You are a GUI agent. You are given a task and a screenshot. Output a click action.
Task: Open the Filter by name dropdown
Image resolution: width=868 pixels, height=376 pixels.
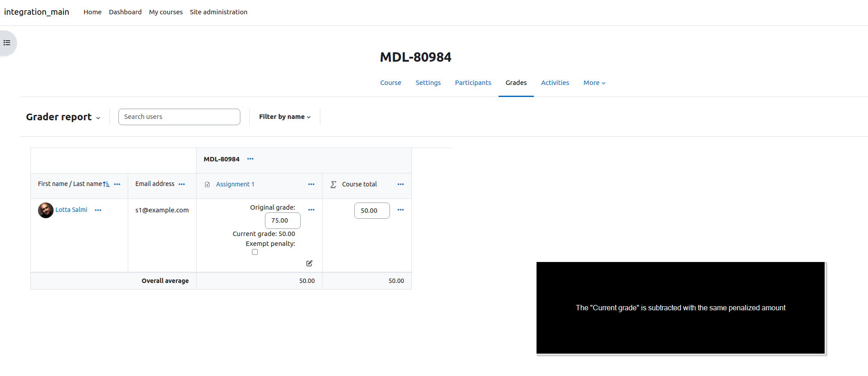click(x=285, y=117)
